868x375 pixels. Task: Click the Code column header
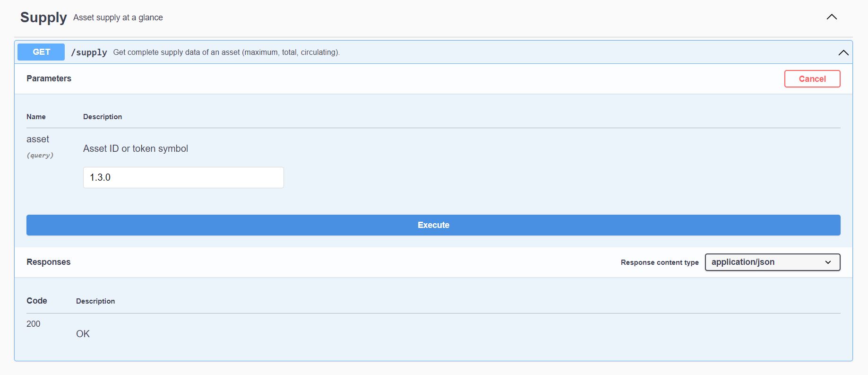37,301
